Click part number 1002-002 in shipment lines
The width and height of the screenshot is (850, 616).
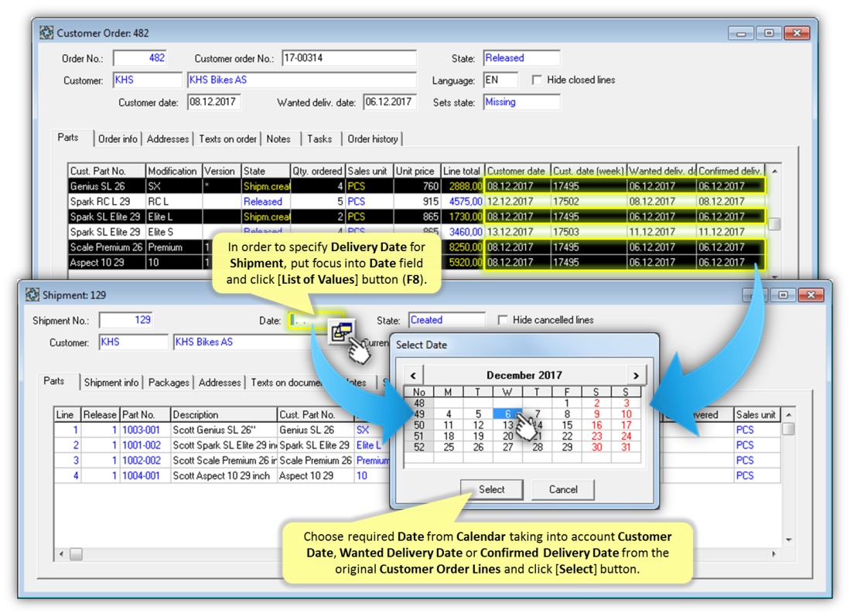pos(141,461)
